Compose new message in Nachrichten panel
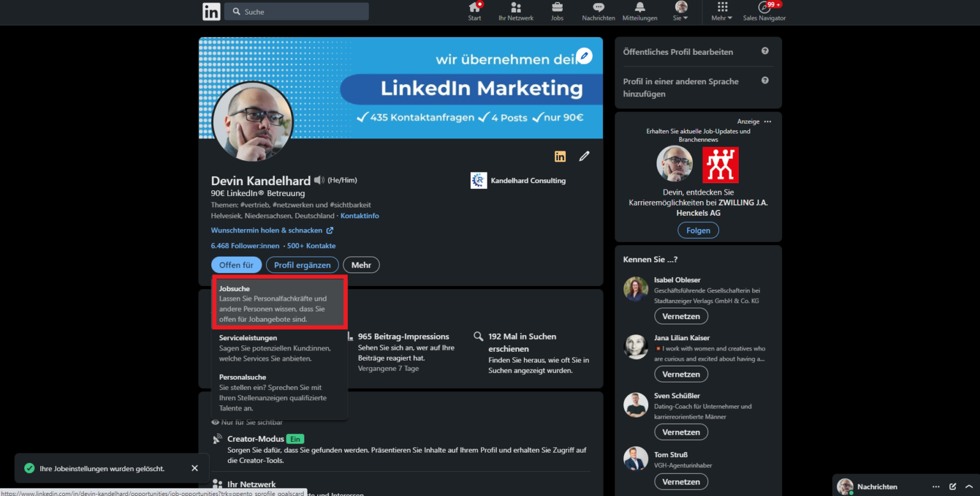The image size is (980, 496). 953,486
